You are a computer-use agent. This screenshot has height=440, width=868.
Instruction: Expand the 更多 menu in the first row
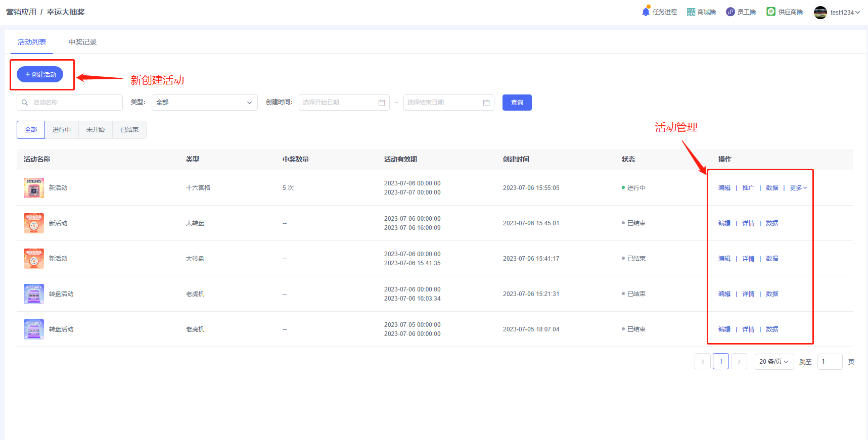pyautogui.click(x=798, y=188)
